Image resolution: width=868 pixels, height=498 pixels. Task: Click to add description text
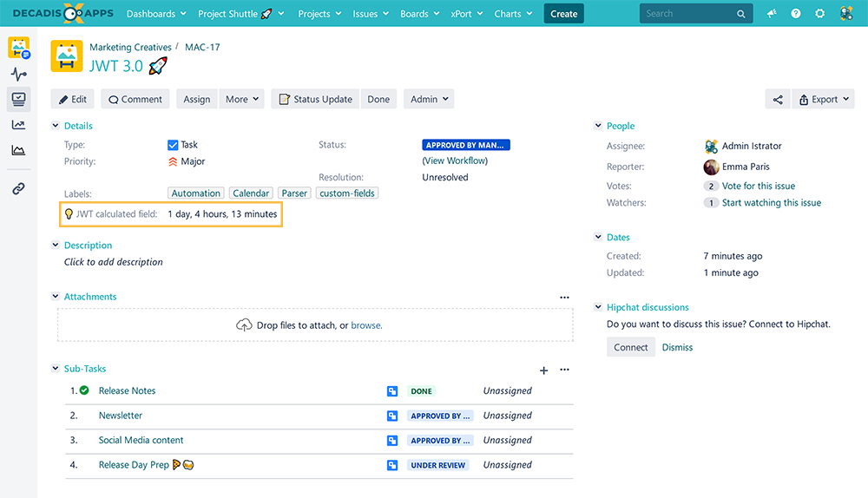[114, 262]
